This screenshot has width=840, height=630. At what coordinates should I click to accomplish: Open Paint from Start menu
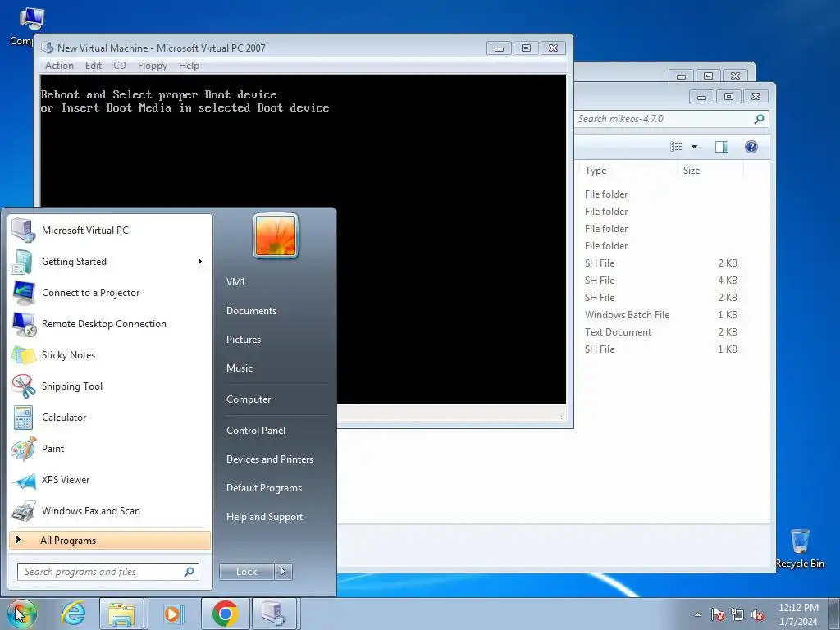tap(110, 449)
